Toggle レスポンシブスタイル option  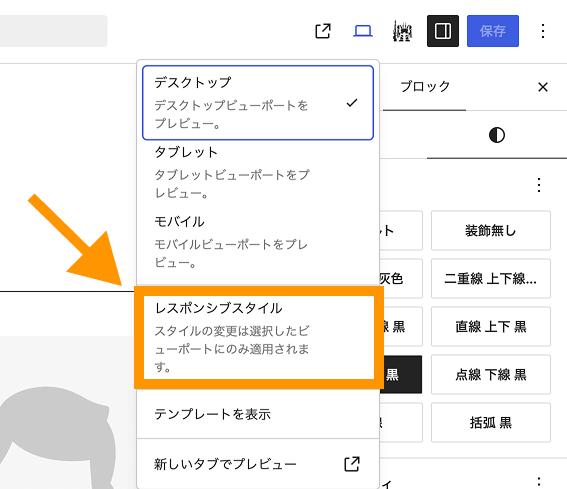click(x=259, y=337)
